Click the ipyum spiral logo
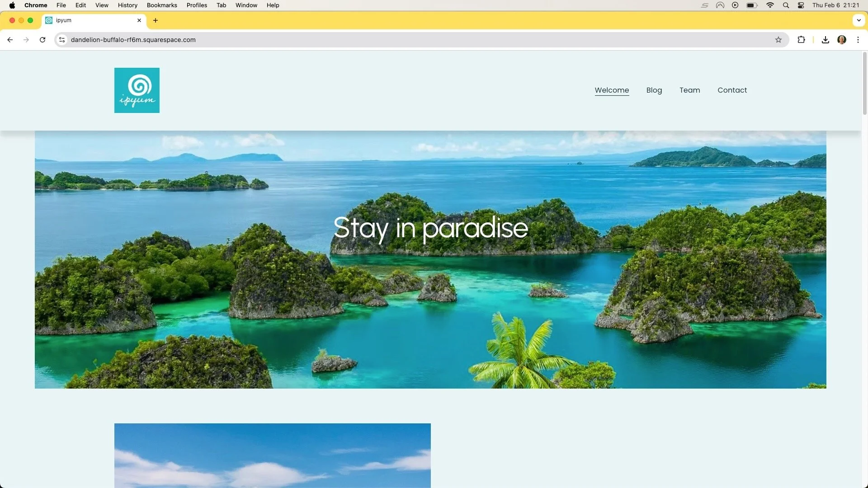The image size is (868, 488). tap(137, 90)
